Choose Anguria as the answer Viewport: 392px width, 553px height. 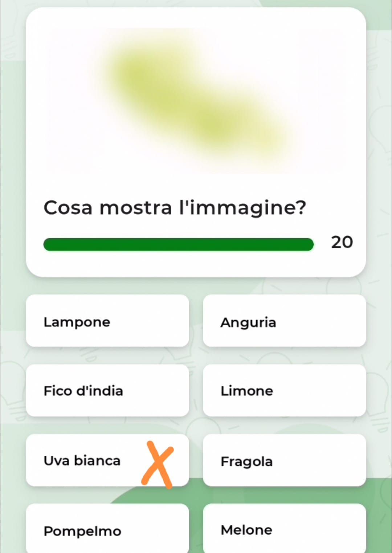284,321
